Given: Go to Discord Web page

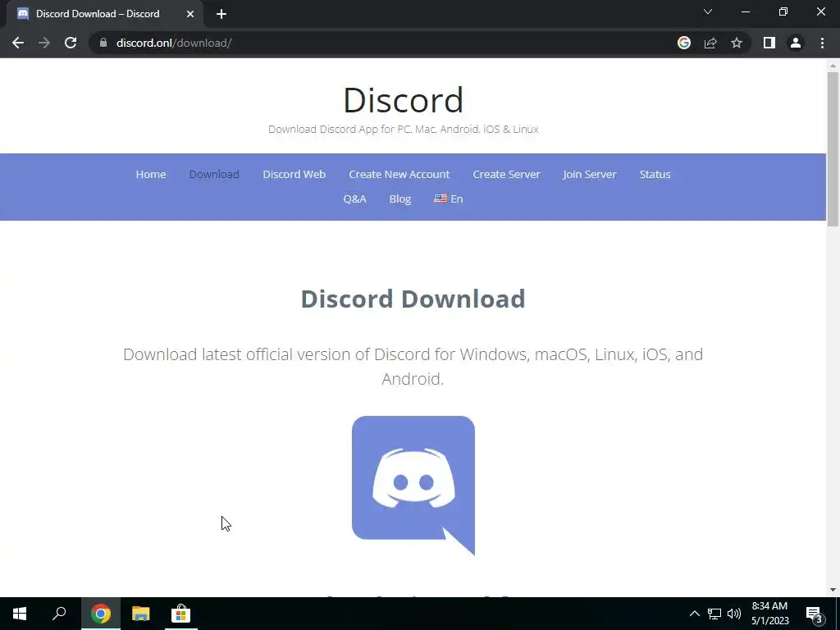Looking at the screenshot, I should tap(294, 174).
